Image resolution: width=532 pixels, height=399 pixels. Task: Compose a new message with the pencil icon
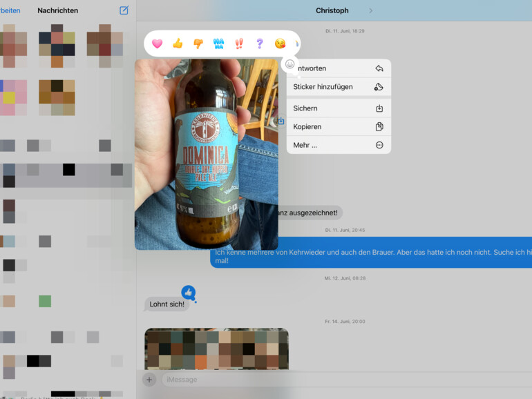click(x=124, y=10)
